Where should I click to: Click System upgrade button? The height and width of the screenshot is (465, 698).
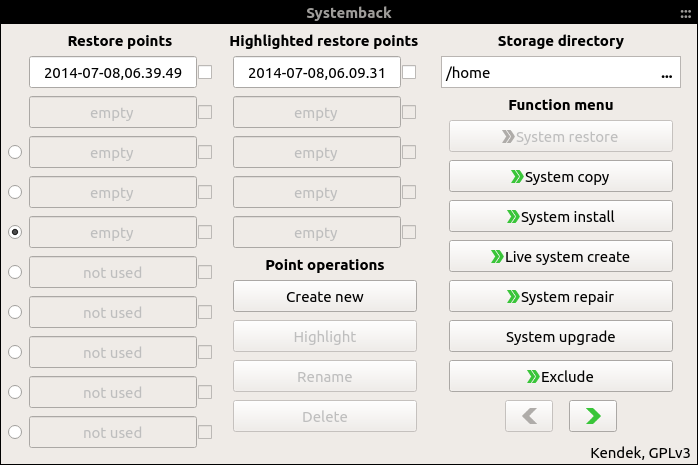pos(560,336)
